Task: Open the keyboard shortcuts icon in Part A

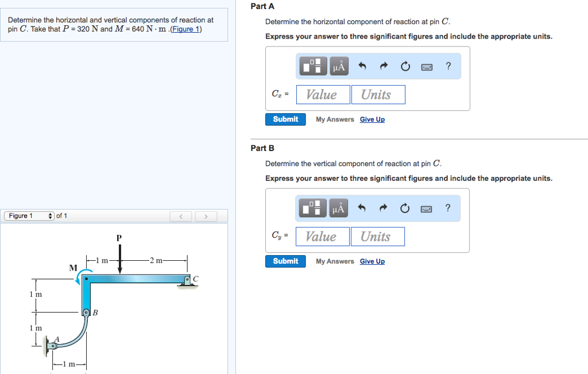Action: click(x=426, y=66)
